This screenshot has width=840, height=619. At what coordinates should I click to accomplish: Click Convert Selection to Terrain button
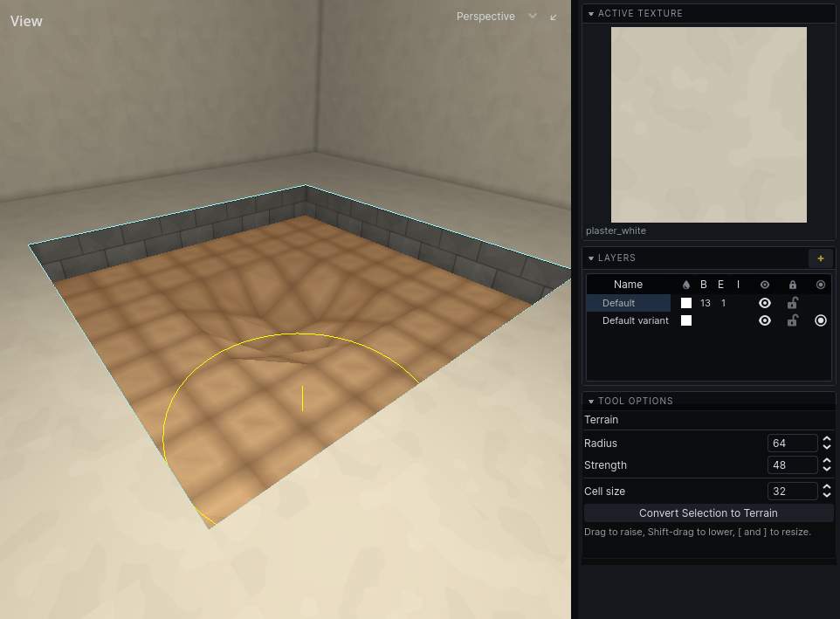point(708,513)
